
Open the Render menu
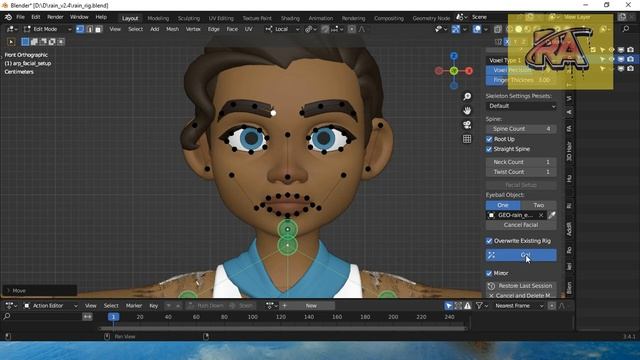click(x=55, y=17)
